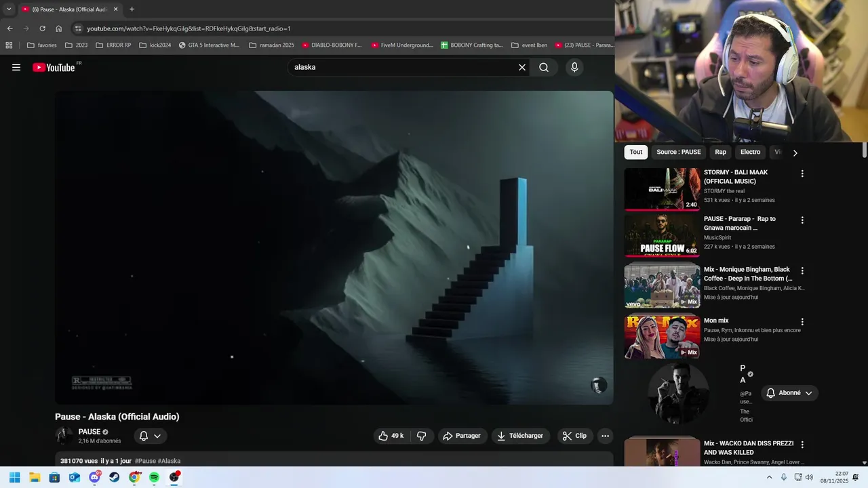The height and width of the screenshot is (488, 868).
Task: Like the video with 49 k thumbs up
Action: pyautogui.click(x=391, y=436)
